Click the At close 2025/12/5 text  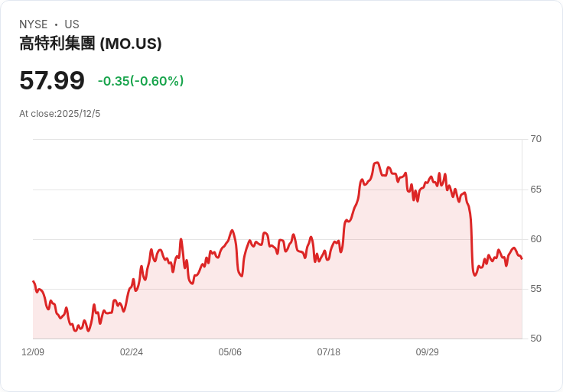click(x=60, y=114)
